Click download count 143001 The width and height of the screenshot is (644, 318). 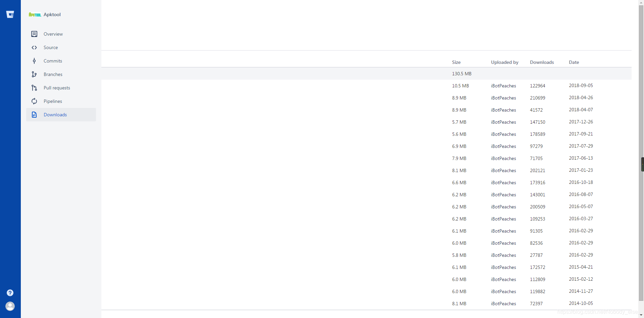point(538,195)
